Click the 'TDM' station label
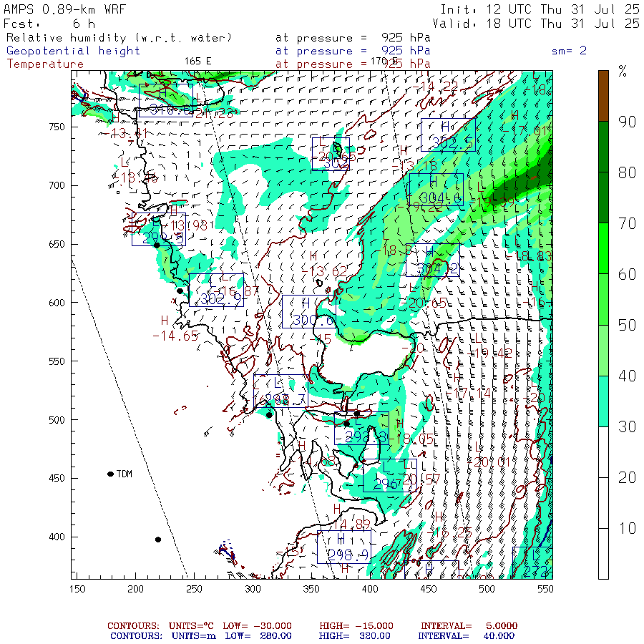This screenshot has width=644, height=644. [x=125, y=474]
